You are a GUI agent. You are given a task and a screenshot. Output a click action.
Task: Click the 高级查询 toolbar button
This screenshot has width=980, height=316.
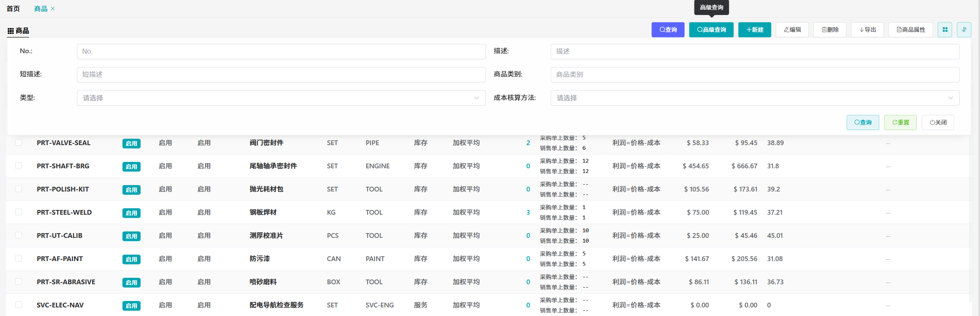711,30
